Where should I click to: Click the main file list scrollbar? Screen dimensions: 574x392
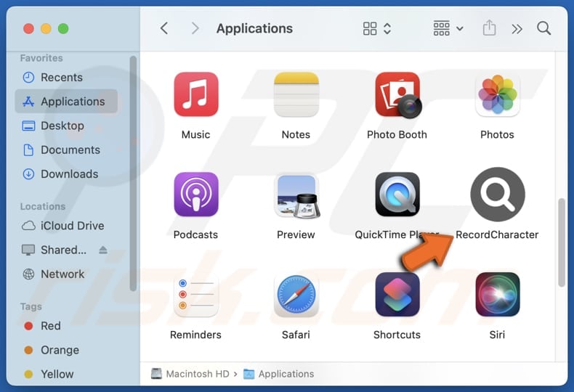pos(562,242)
